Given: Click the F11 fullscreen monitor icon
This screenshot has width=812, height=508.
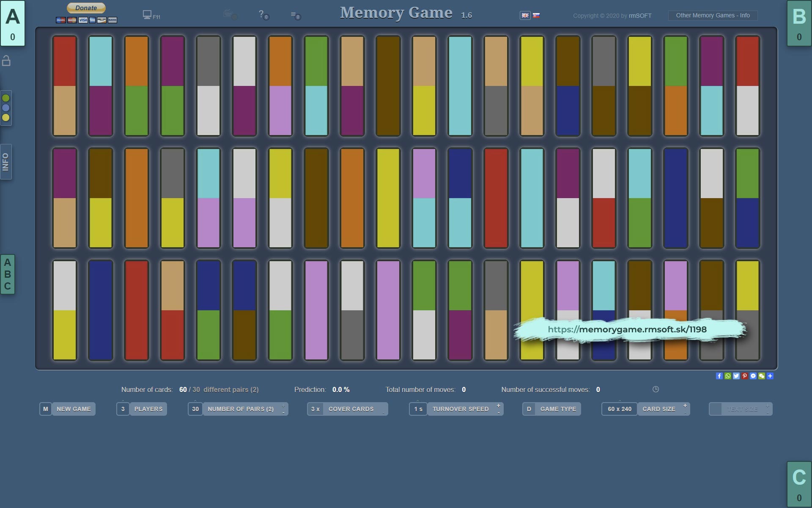Looking at the screenshot, I should (147, 15).
